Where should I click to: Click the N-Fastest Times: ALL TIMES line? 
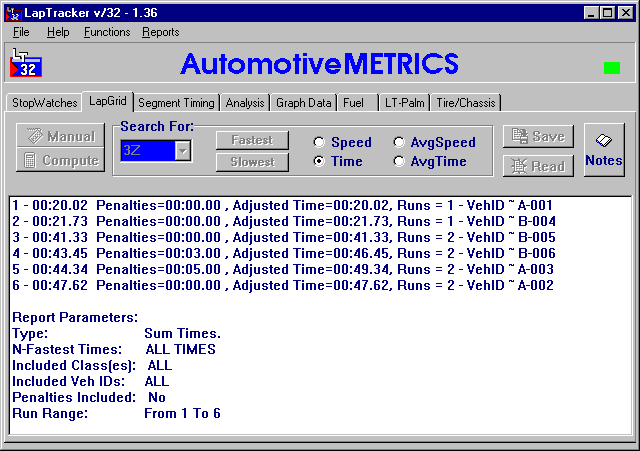114,349
